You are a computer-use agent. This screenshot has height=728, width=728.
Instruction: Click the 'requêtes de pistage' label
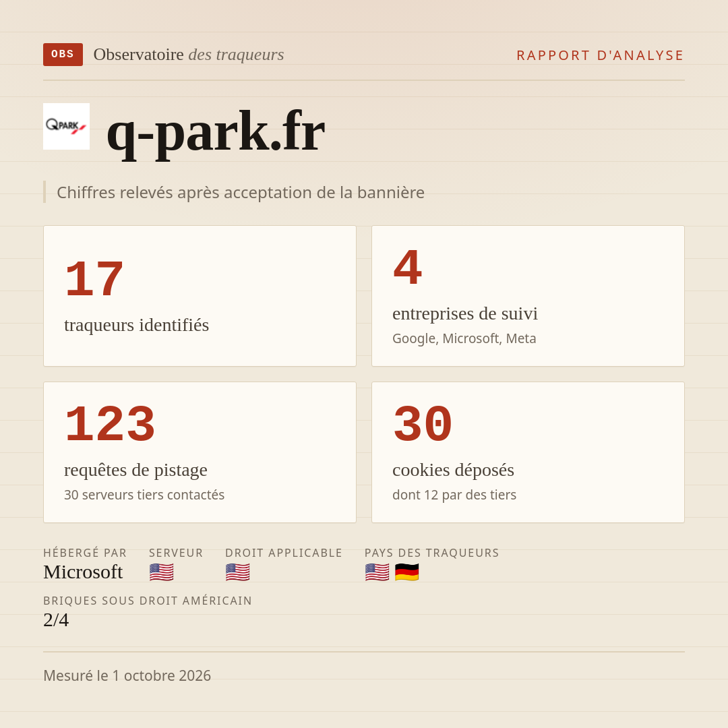135,470
